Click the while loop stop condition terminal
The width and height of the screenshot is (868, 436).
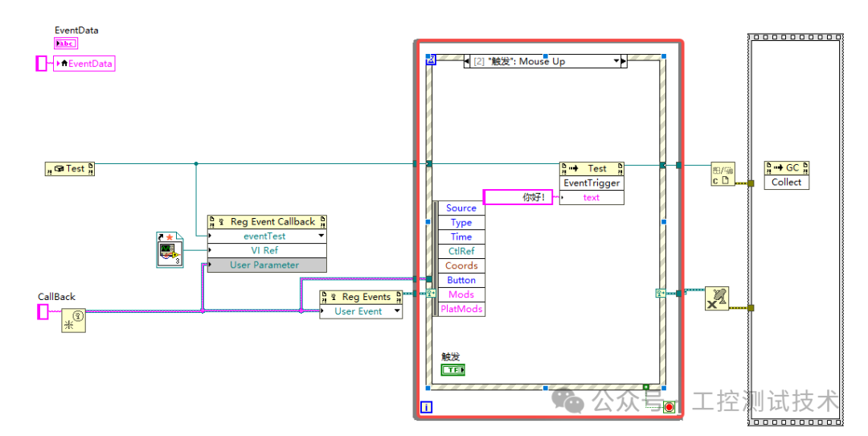click(x=669, y=407)
